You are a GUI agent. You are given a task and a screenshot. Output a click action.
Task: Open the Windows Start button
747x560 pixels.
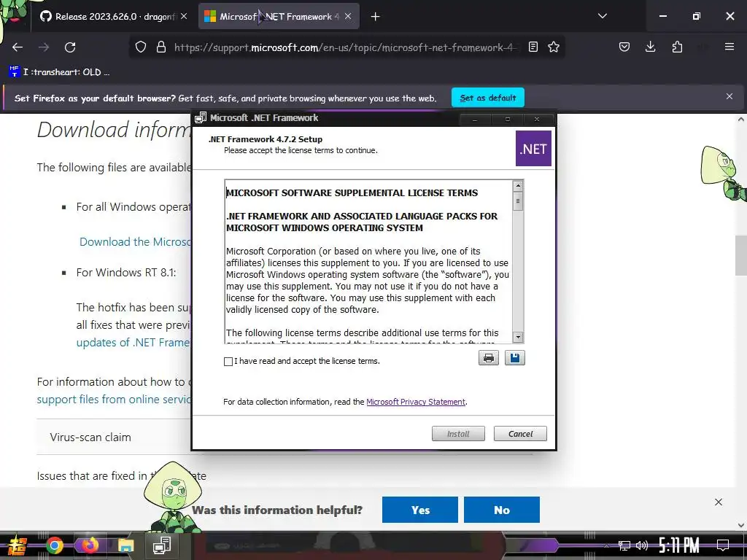[18, 545]
